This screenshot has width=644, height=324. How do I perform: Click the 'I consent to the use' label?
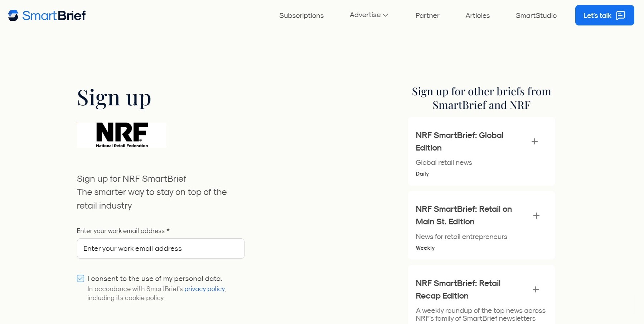155,278
